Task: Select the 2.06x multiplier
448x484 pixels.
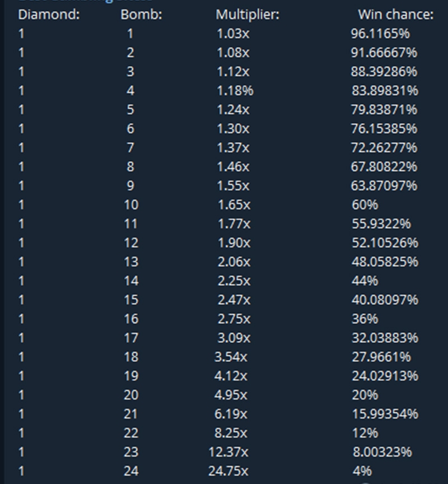Action: pyautogui.click(x=234, y=262)
